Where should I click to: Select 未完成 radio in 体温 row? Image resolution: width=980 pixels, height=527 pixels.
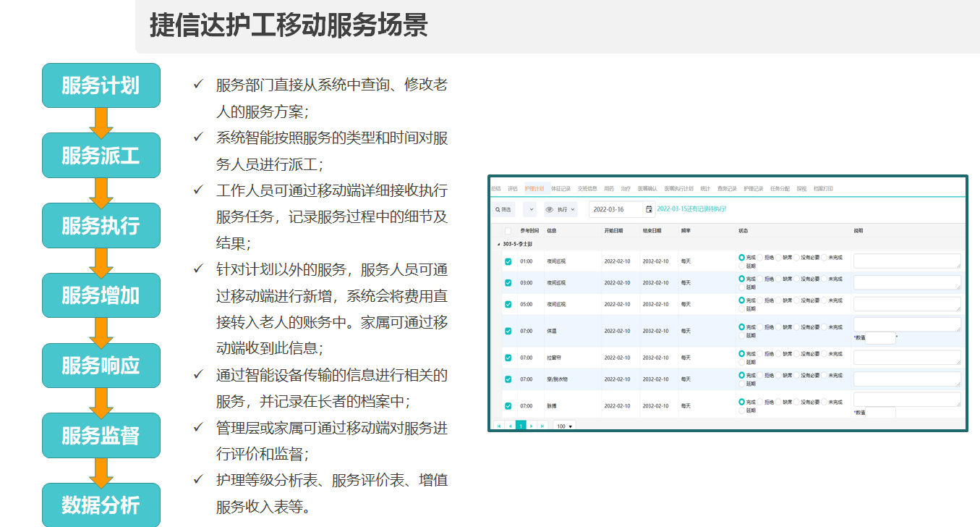click(824, 327)
